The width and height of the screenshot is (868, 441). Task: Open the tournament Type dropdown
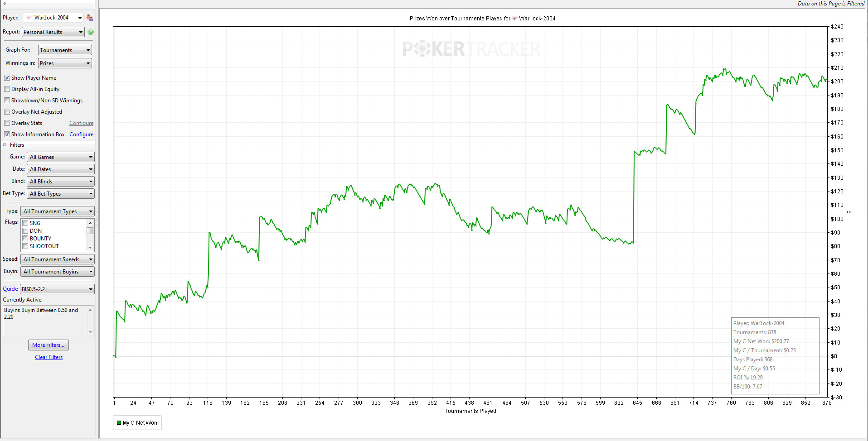tap(58, 211)
